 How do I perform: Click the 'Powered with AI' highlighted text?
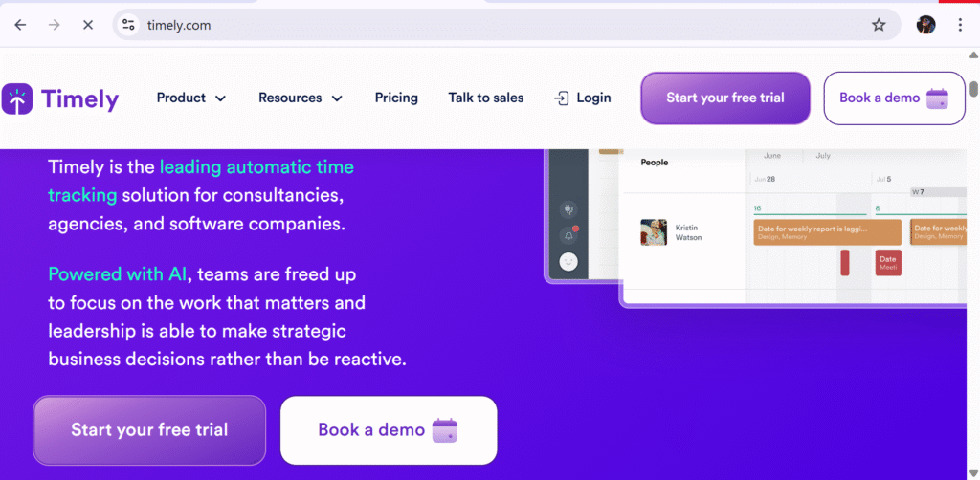click(x=118, y=274)
